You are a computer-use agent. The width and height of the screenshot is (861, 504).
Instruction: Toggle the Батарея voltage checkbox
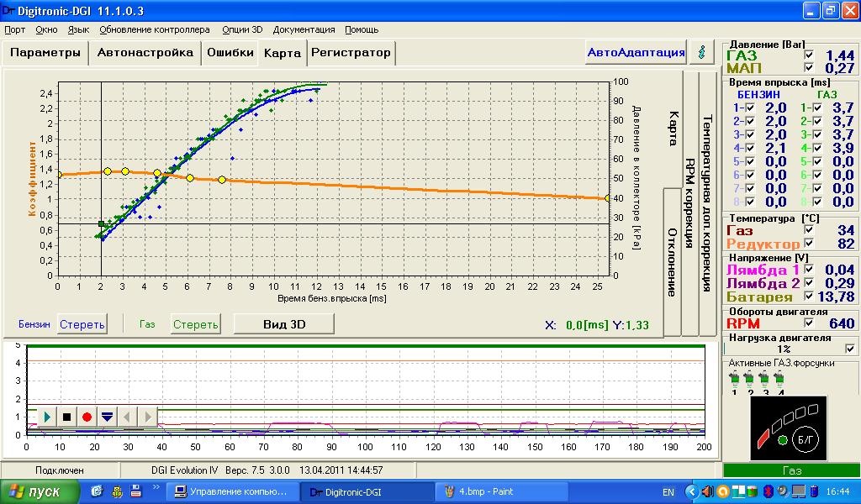pyautogui.click(x=808, y=297)
